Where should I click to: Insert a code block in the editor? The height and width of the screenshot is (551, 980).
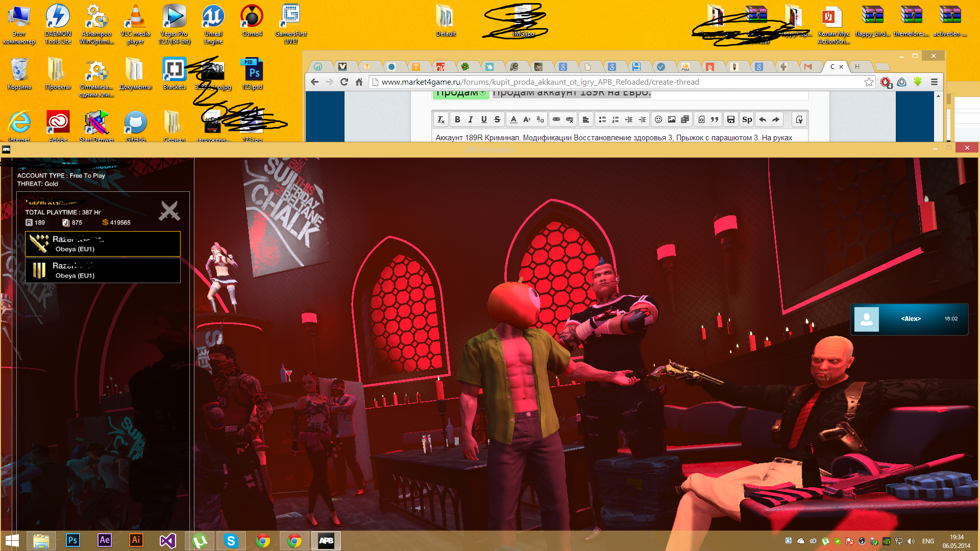[701, 119]
